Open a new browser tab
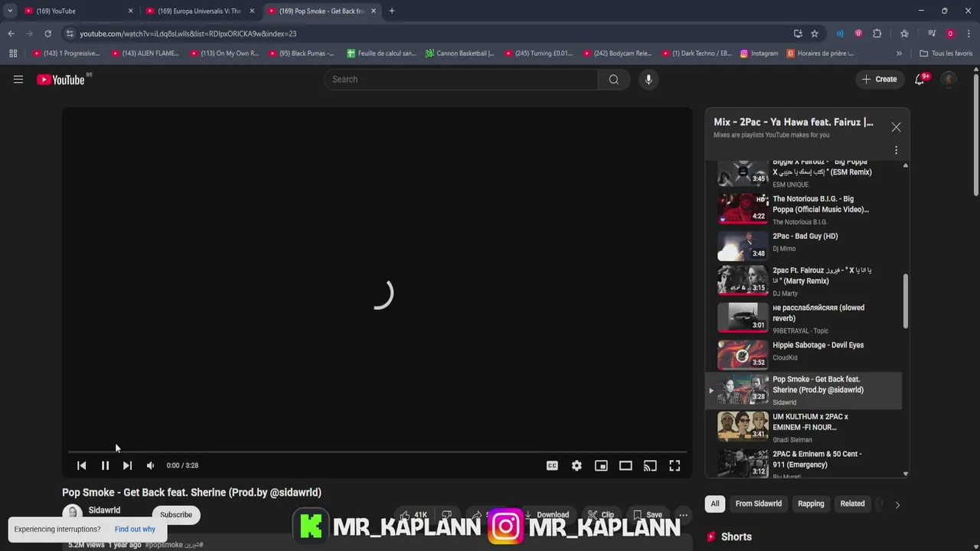The height and width of the screenshot is (551, 980). click(392, 11)
